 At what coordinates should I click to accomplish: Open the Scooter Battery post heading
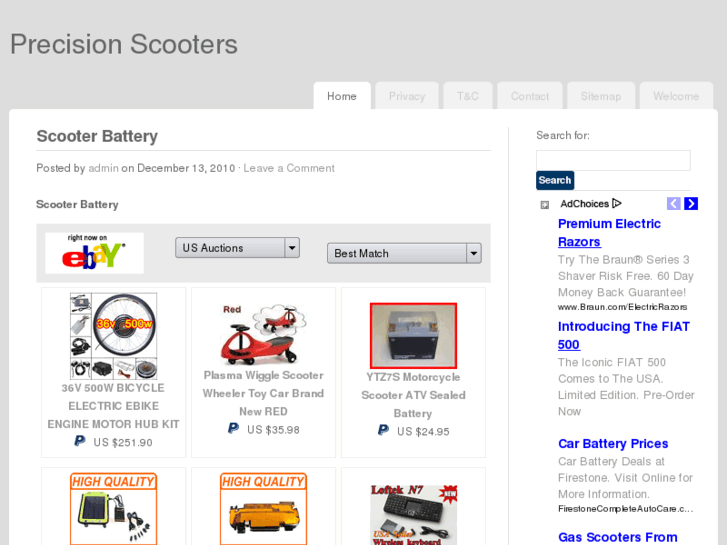[97, 136]
